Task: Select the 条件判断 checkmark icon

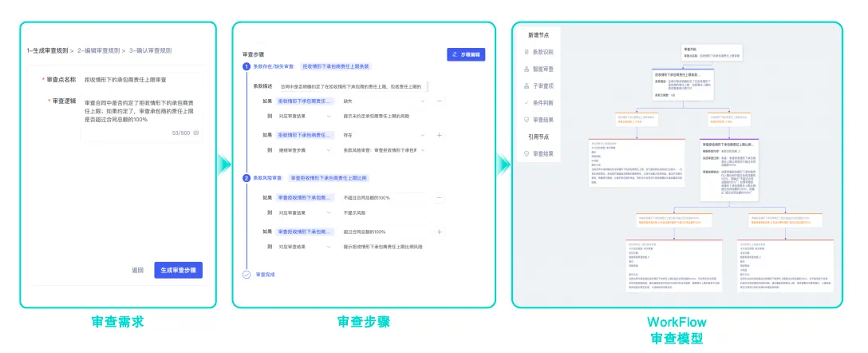Action: point(525,102)
